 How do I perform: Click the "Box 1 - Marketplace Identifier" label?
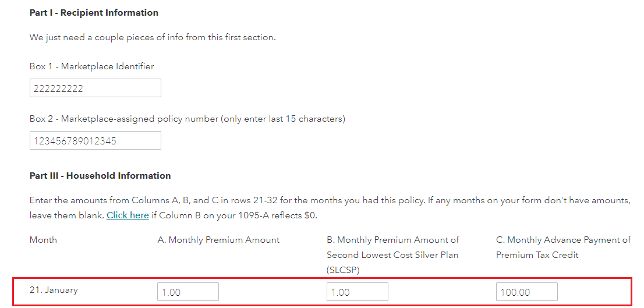[x=92, y=66]
